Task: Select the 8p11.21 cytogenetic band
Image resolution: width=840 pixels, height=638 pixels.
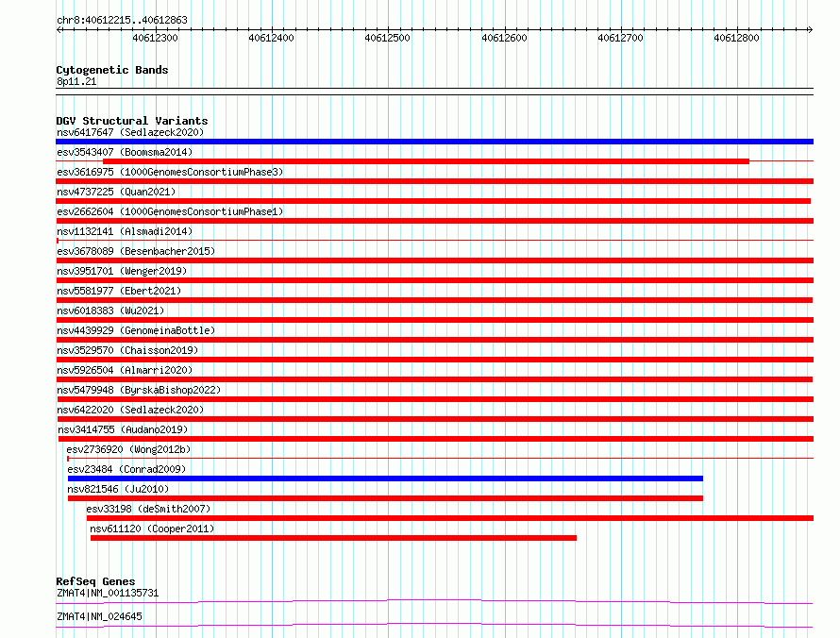Action: [x=434, y=92]
